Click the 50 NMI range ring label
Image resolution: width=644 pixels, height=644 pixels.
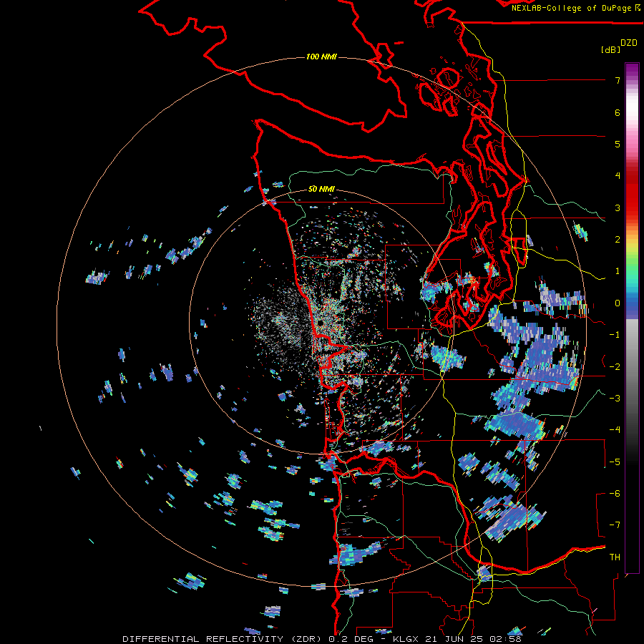(x=321, y=189)
